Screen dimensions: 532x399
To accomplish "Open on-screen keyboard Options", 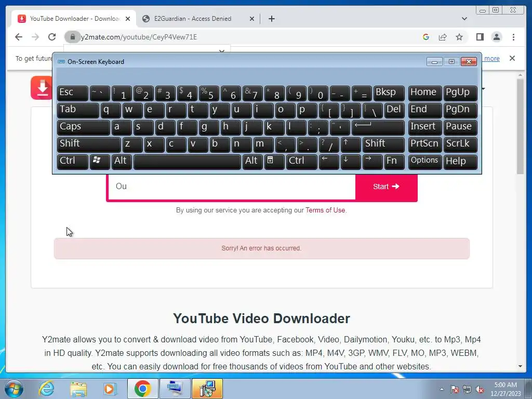I will tap(424, 162).
